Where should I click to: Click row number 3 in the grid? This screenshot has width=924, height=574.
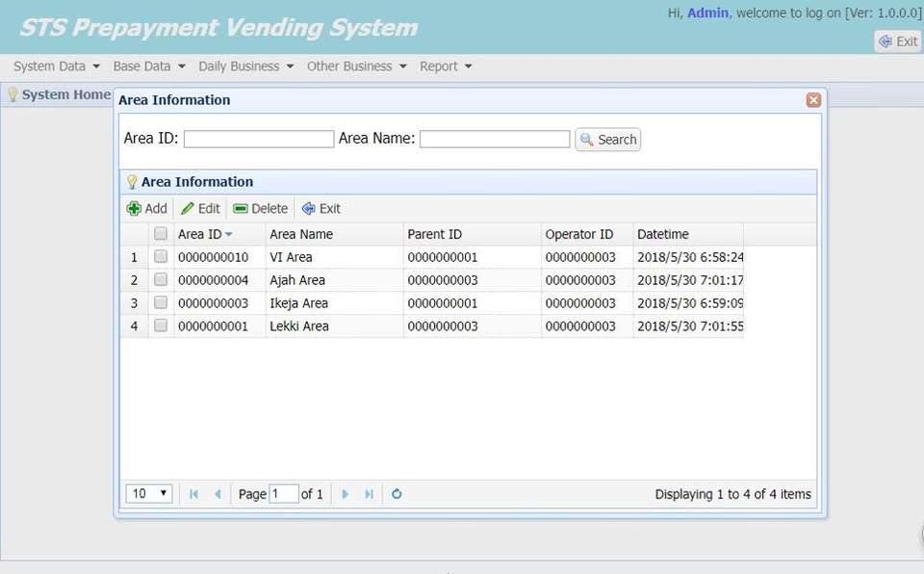134,303
